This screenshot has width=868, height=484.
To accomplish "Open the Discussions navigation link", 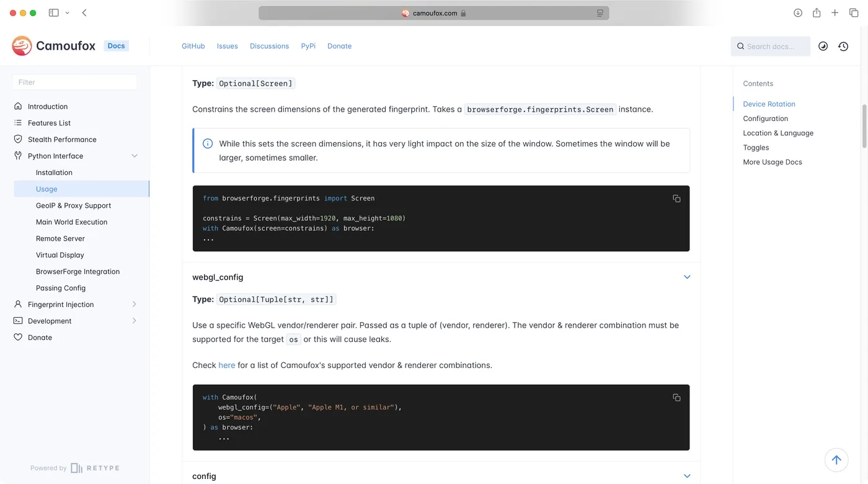I will pyautogui.click(x=269, y=46).
